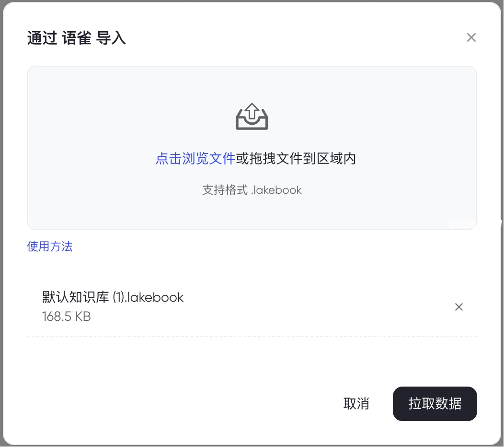Click the upload tray icon

[252, 117]
